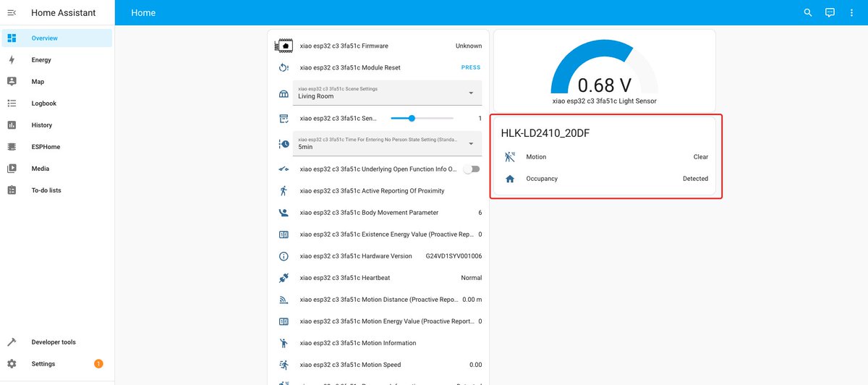Viewport: 868px width, 385px height.
Task: Click the Map sidebar icon
Action: pyautogui.click(x=12, y=82)
